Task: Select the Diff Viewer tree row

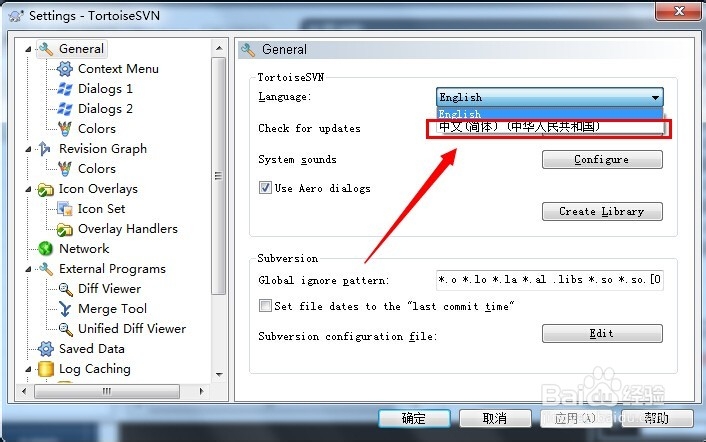Action: tap(109, 289)
